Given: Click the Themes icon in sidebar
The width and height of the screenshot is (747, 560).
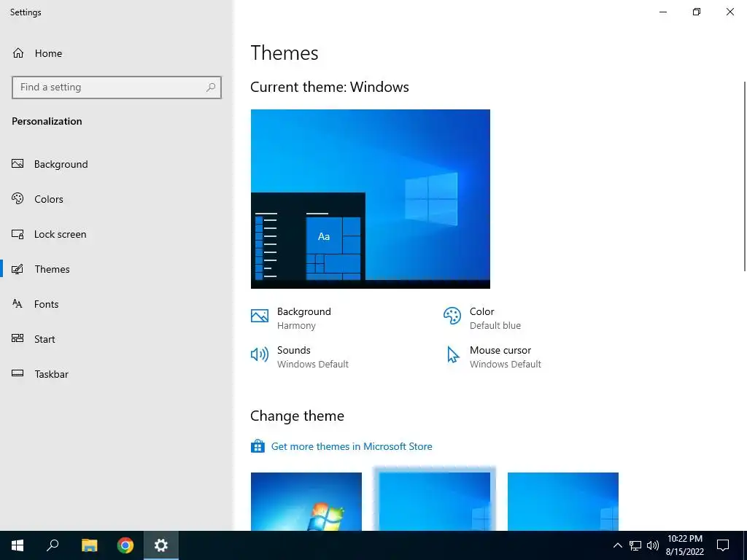Looking at the screenshot, I should pyautogui.click(x=18, y=269).
